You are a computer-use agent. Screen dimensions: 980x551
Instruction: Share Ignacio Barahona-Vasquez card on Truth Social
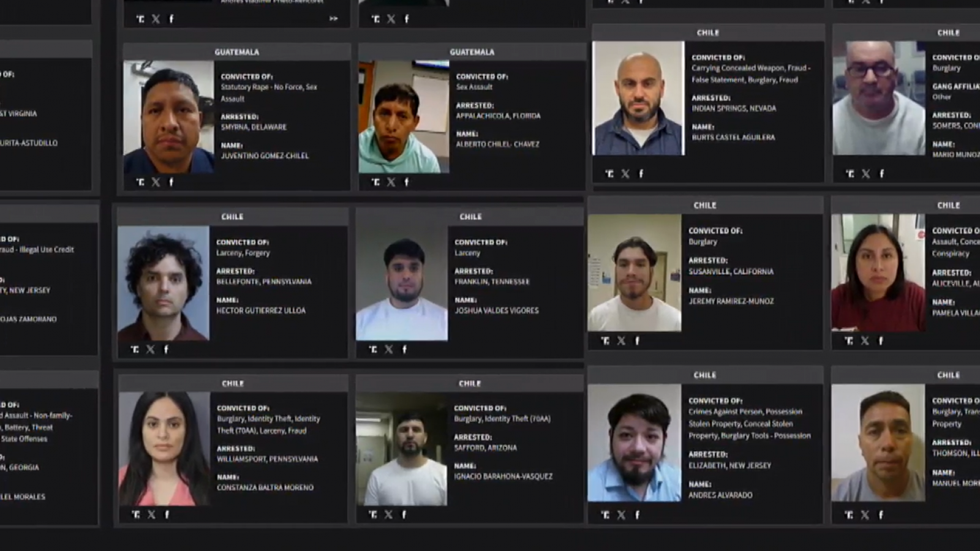(373, 514)
